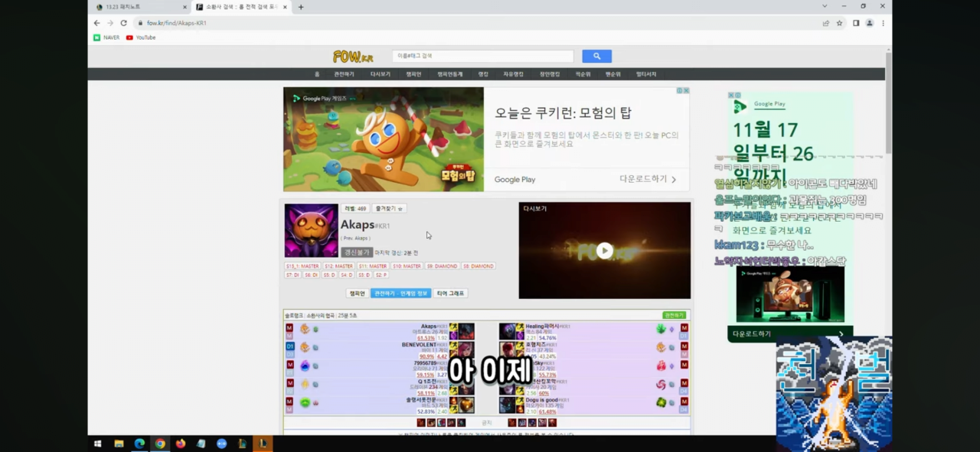
Task: Click Akaps's champion portrait in match list
Action: [466, 331]
